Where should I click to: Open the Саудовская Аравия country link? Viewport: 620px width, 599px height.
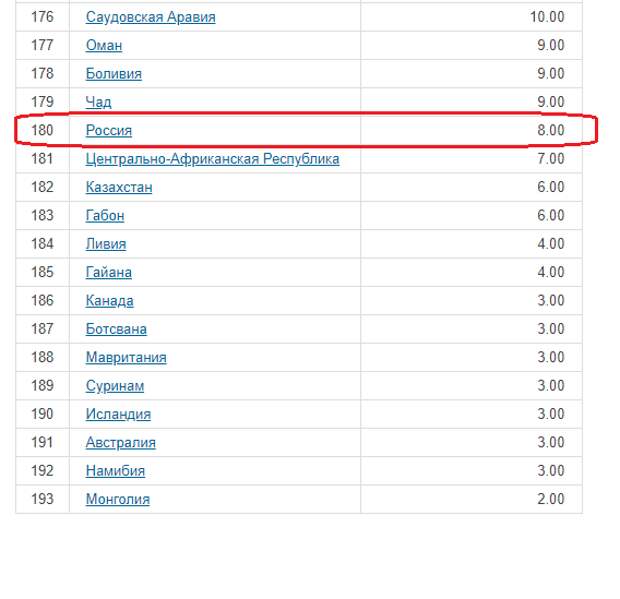point(150,17)
